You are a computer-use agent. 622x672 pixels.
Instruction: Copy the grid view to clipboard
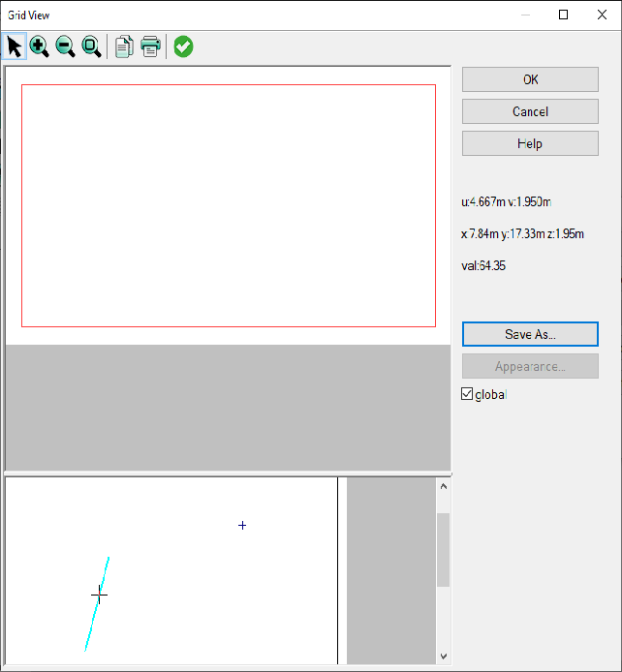pyautogui.click(x=124, y=46)
